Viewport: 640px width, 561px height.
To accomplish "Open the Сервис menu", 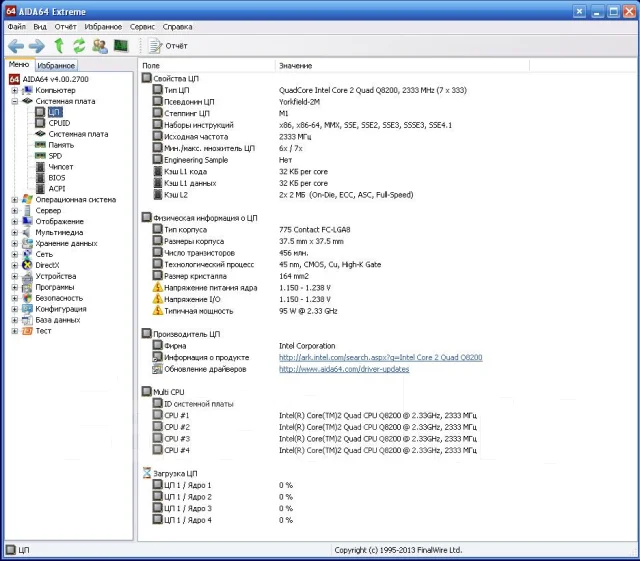I will (142, 27).
